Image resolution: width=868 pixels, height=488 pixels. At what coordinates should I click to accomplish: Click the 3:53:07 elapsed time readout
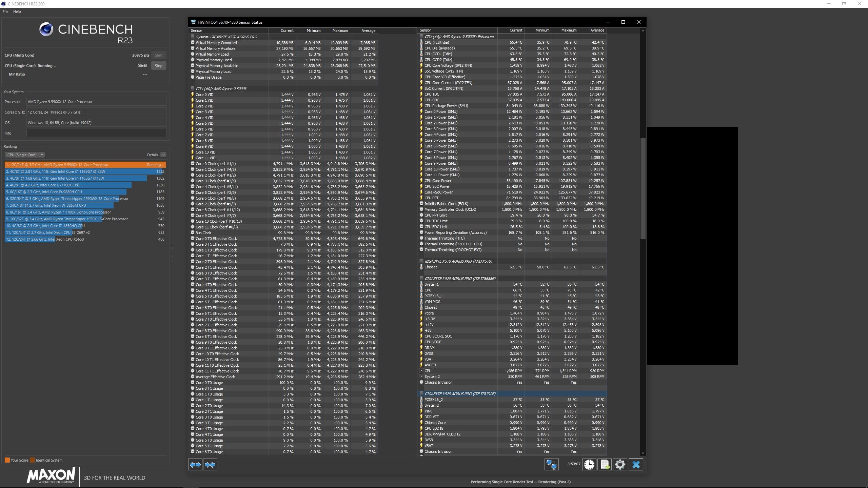(x=574, y=464)
